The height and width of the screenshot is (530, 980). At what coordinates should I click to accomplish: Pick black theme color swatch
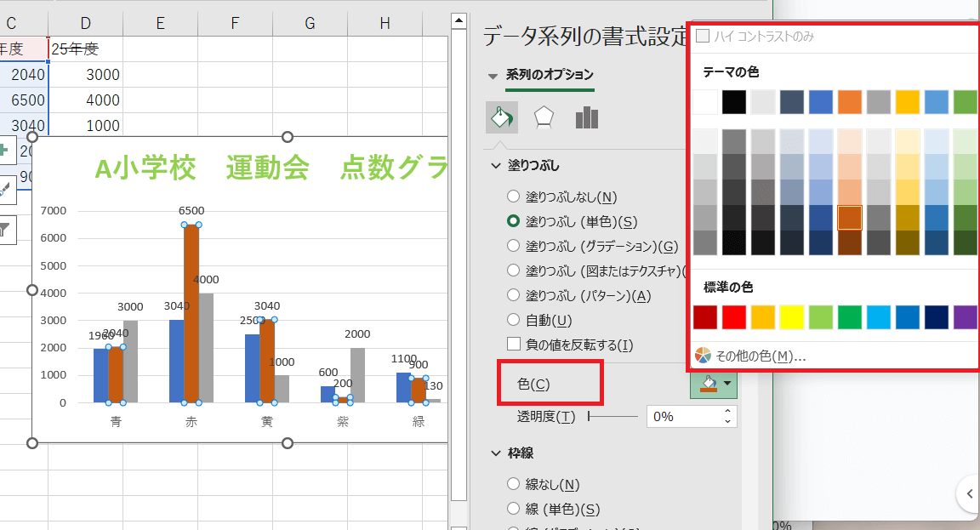[x=734, y=102]
